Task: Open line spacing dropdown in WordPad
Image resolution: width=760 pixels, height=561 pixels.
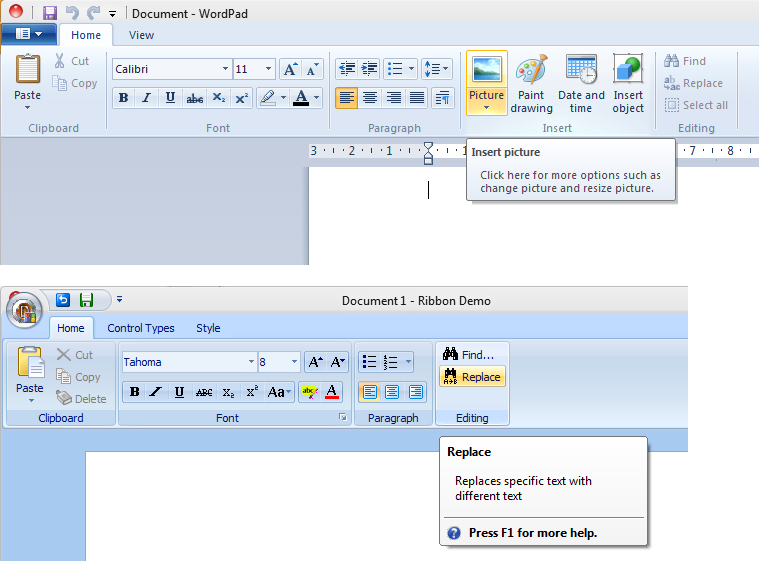Action: pyautogui.click(x=445, y=69)
